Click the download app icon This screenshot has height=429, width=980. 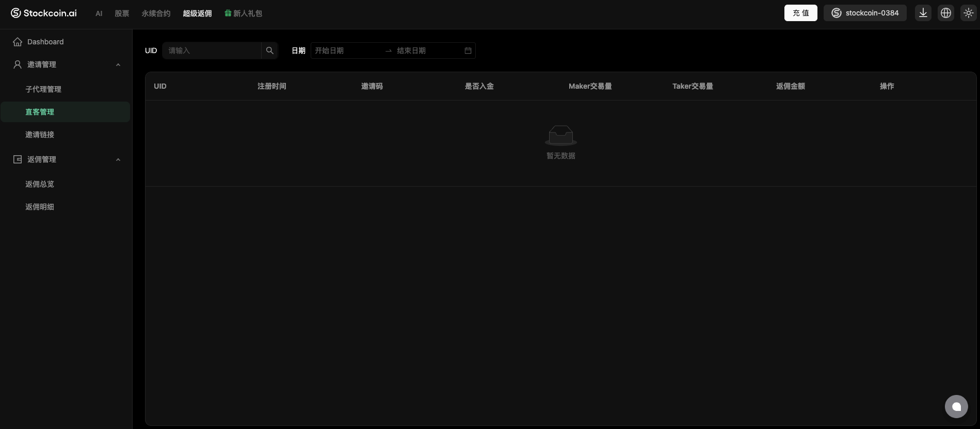[923, 13]
